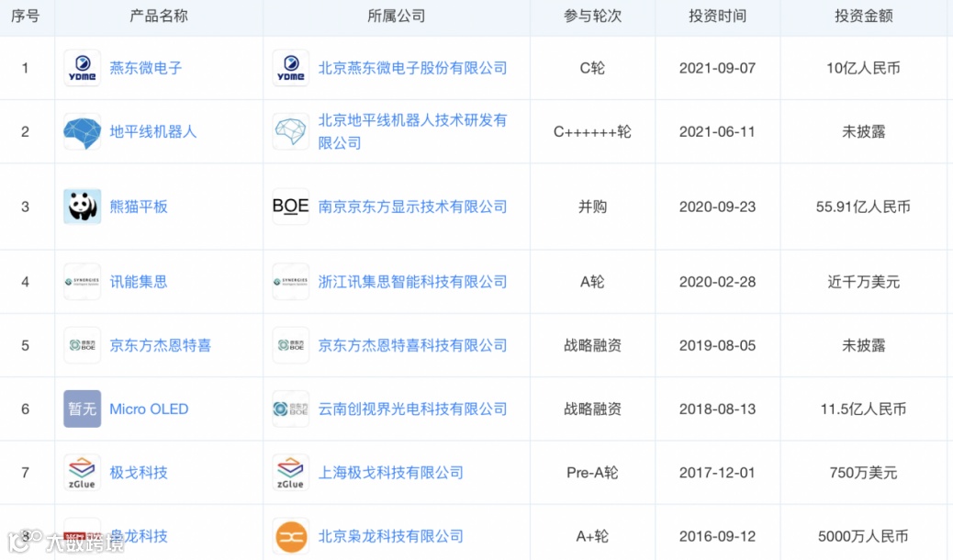Screen dimensions: 953x560
Task: Click the zGlue logo beside 上海极戈科技有限公司
Action: pos(290,473)
